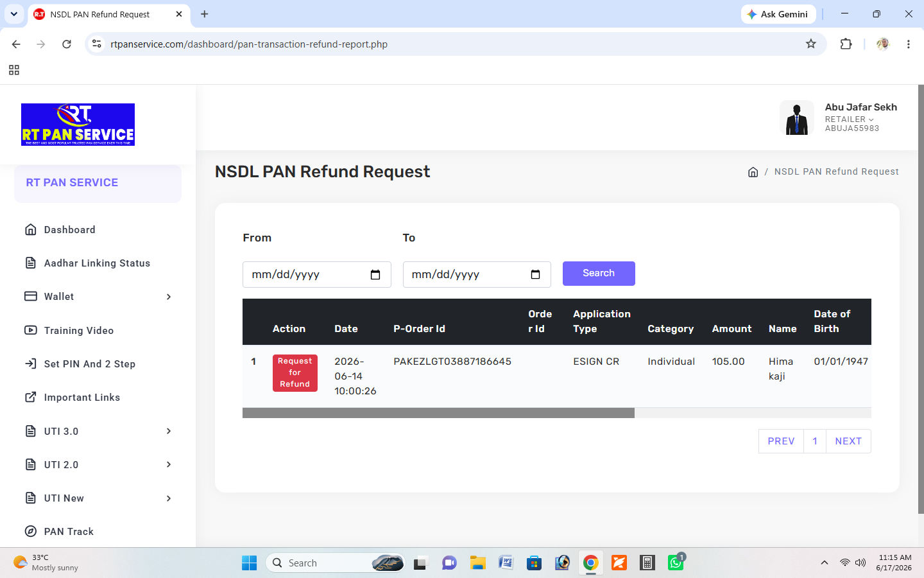Click Important Links external-link icon
Viewport: 924px width, 578px height.
pos(31,397)
